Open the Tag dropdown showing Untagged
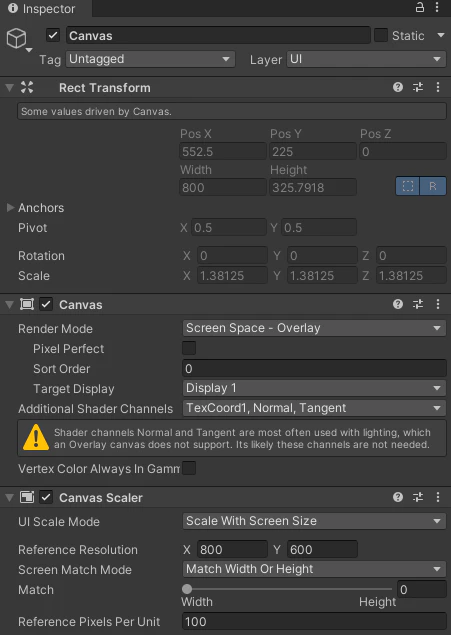451x635 pixels. pos(150,59)
